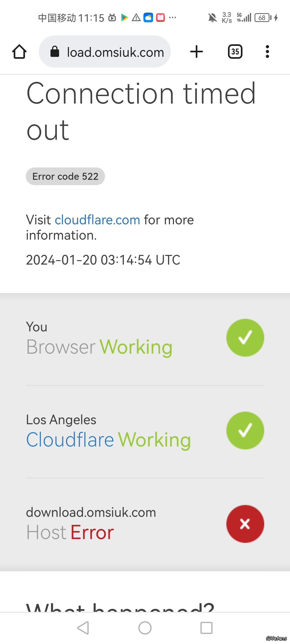This screenshot has width=290, height=644.
Task: Tap the Play Store notification icon
Action: [124, 18]
